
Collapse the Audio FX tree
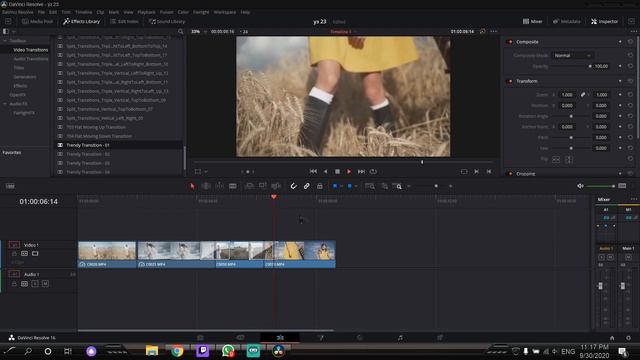(x=5, y=104)
